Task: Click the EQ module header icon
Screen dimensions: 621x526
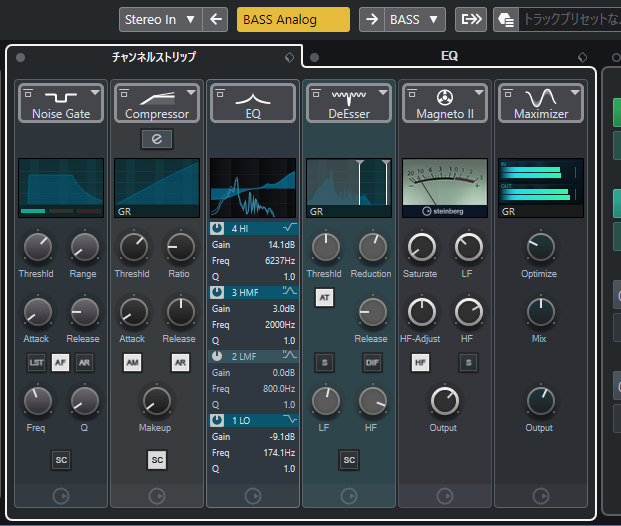Action: 253,99
